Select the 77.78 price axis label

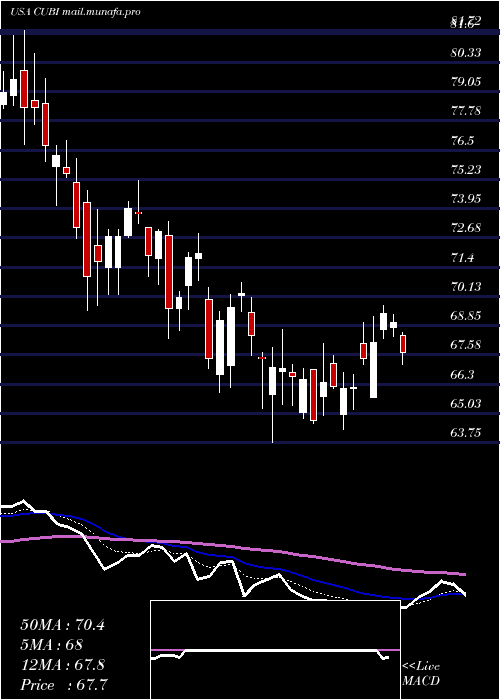coord(466,111)
